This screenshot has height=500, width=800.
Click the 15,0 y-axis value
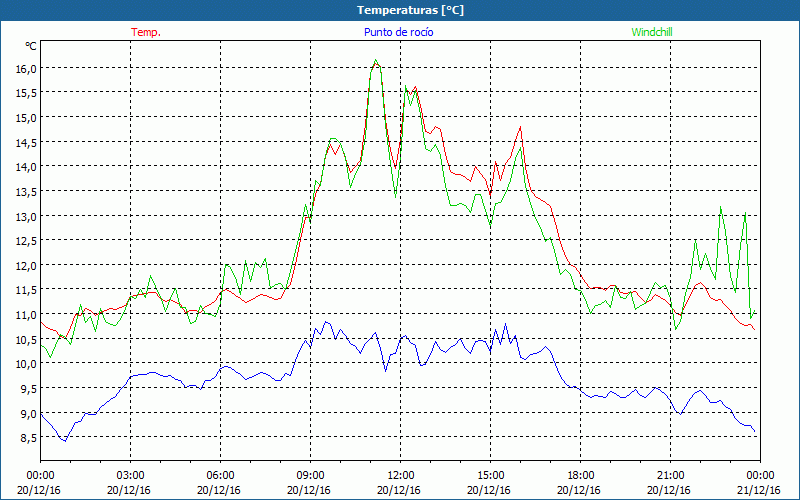coord(26,118)
